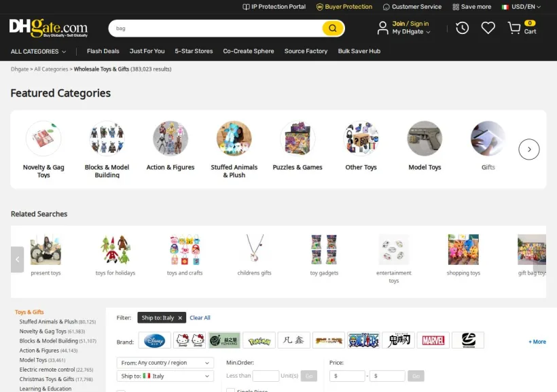Click + More to show more brands
Viewport: 557px width, 392px height.
click(537, 342)
